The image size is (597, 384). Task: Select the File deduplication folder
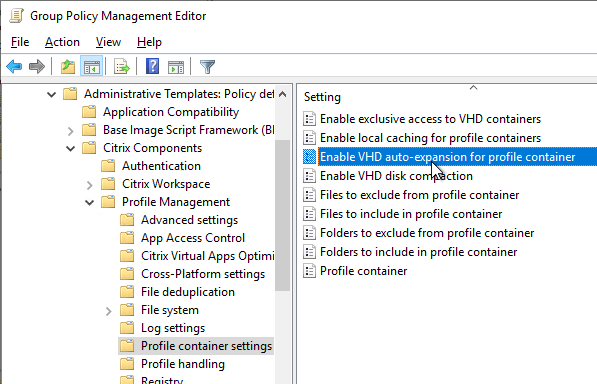pyautogui.click(x=188, y=292)
